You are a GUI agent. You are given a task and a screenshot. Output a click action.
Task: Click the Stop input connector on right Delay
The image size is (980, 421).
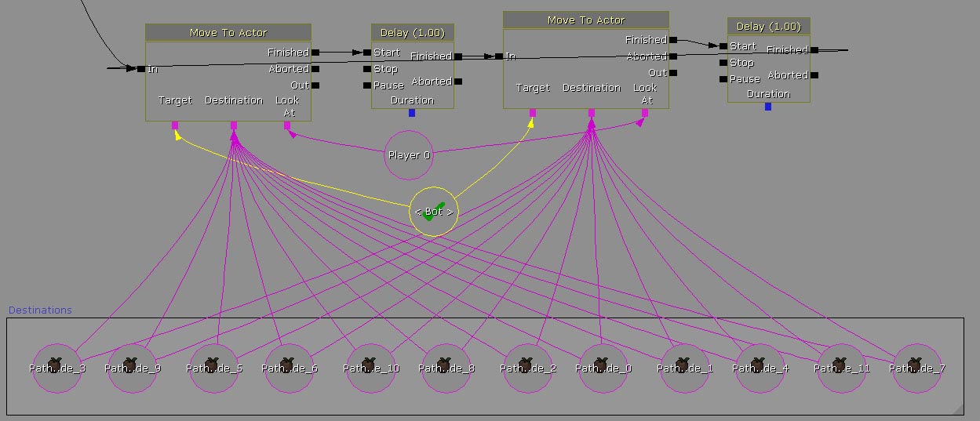[x=723, y=63]
